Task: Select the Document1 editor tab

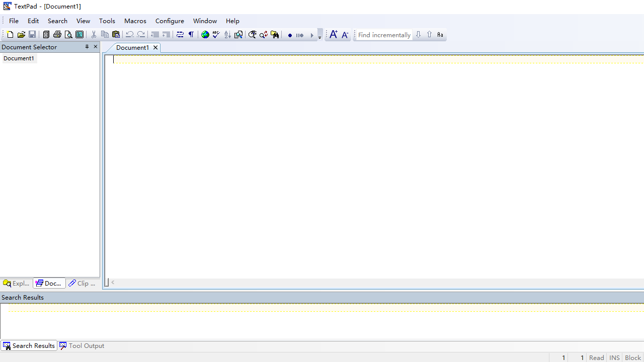Action: click(x=132, y=47)
